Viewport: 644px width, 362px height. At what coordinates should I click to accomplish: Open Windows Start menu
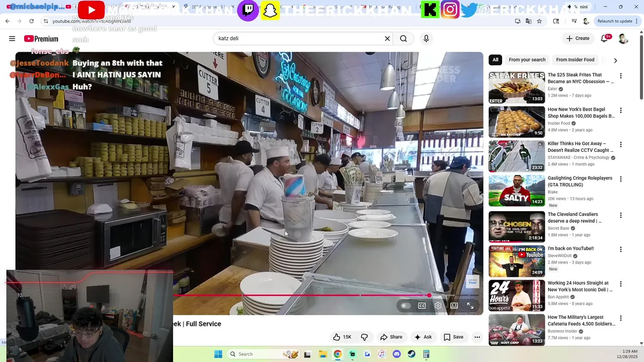click(218, 354)
